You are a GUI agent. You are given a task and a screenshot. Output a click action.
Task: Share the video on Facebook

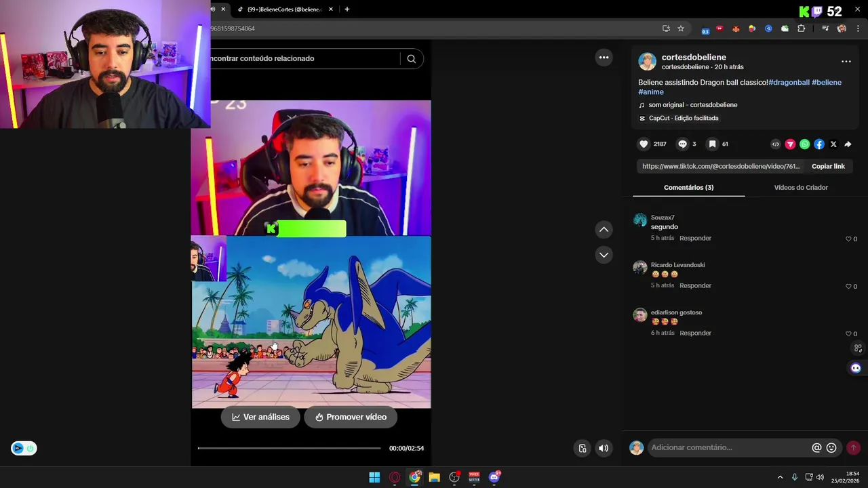coord(819,144)
